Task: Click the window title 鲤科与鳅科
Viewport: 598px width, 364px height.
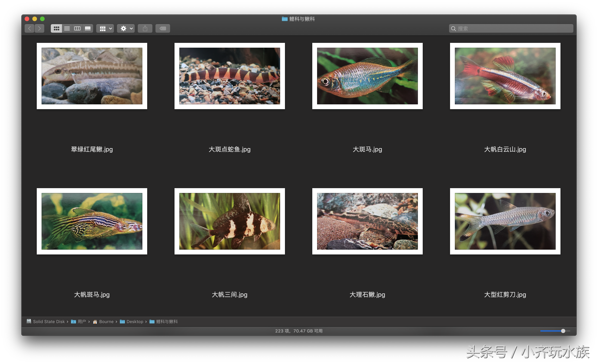Action: (x=302, y=19)
